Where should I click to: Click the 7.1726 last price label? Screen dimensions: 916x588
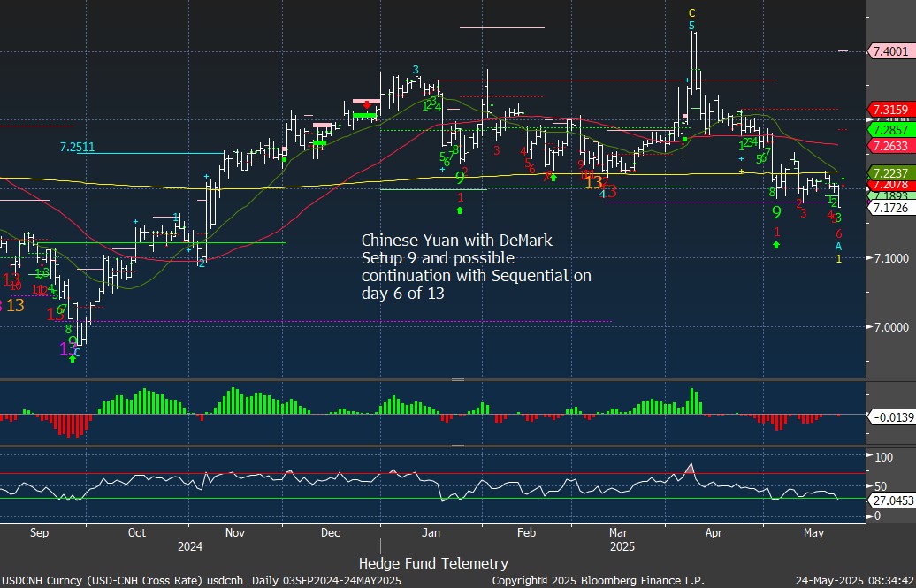(890, 208)
